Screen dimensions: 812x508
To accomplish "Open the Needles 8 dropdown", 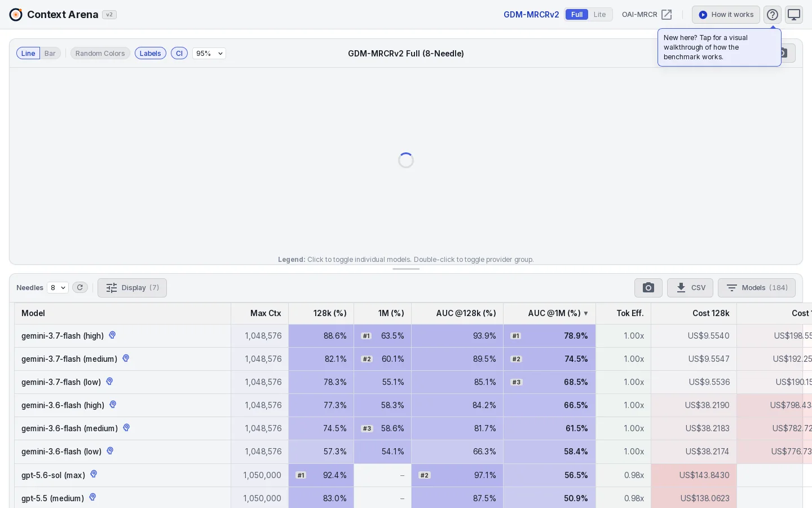I will 58,288.
